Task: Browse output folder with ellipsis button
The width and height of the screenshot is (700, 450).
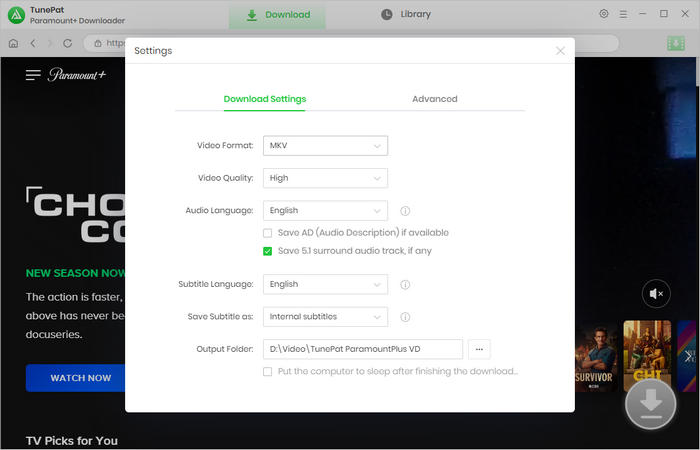Action: [x=479, y=349]
